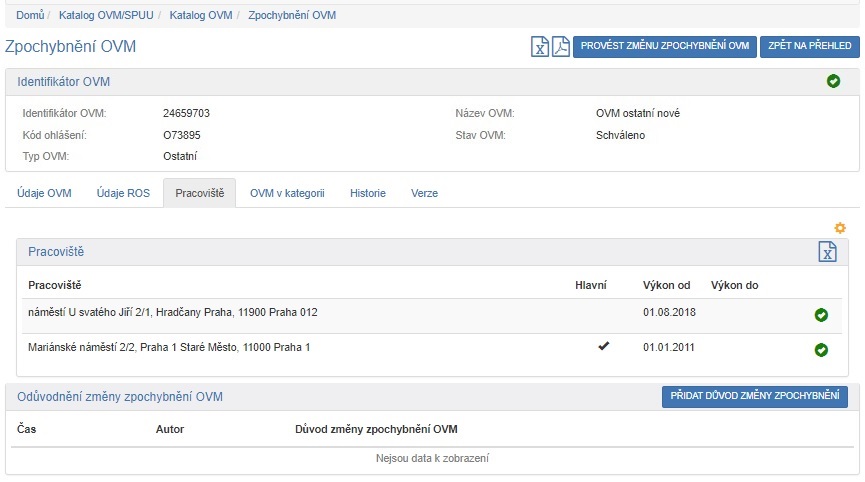Click the Výkon od column header
This screenshot has width=865, height=482.
pyautogui.click(x=666, y=285)
